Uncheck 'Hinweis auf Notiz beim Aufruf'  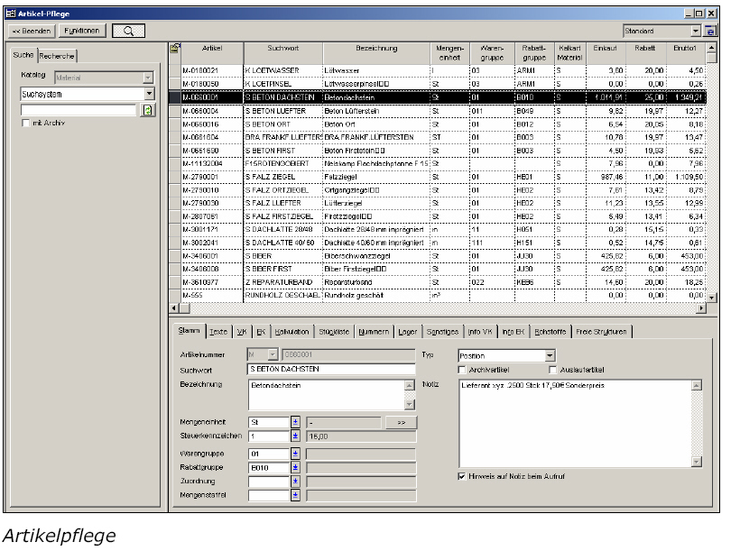(462, 477)
